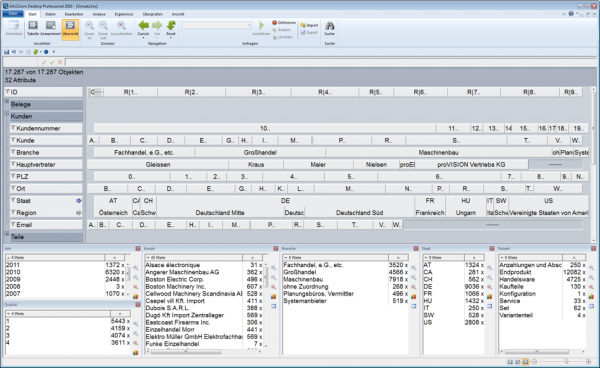Screen dimensions: 600x368
Task: Click the Reset navigation arrow
Action: pyautogui.click(x=171, y=26)
